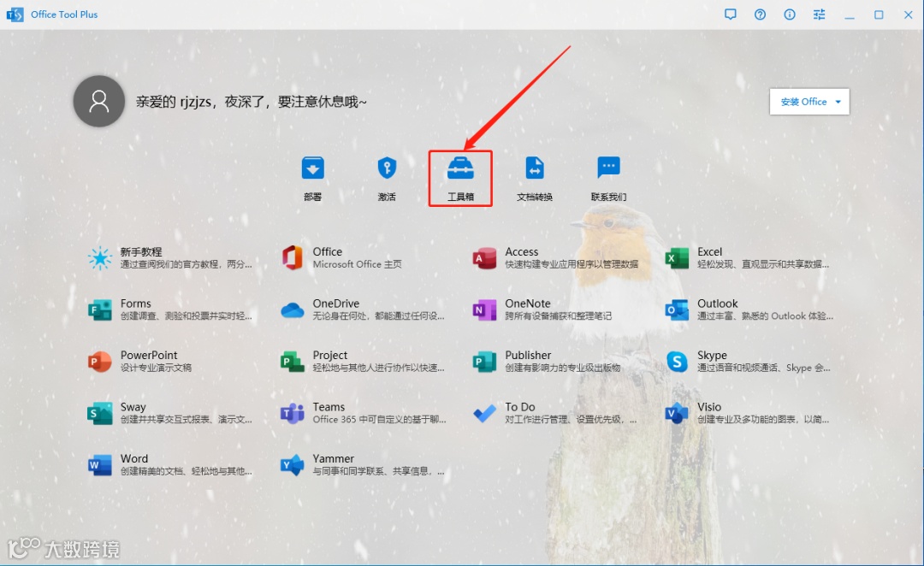This screenshot has width=924, height=566.
Task: Click the Word app icon
Action: tap(99, 465)
